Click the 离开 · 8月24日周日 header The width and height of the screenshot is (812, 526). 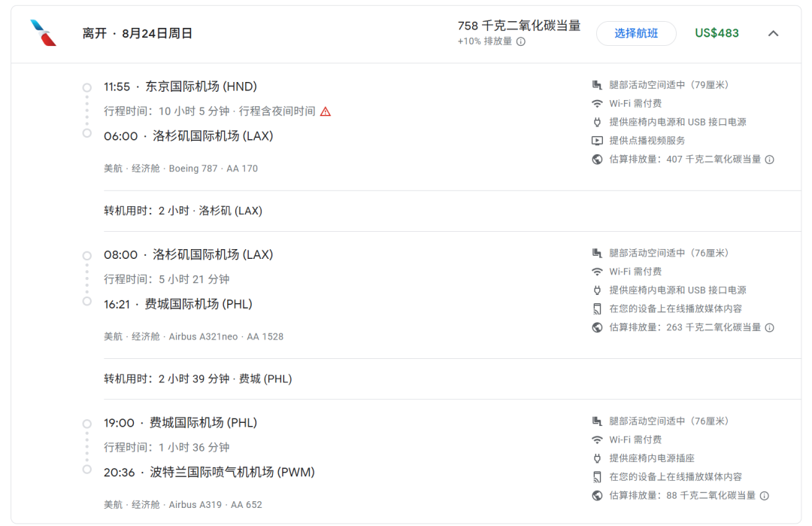coord(138,33)
